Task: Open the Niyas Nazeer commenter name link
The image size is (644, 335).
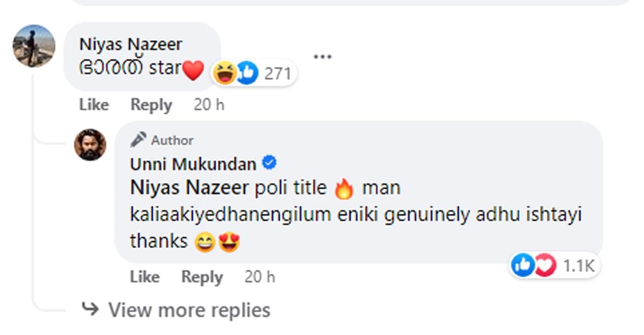Action: point(131,44)
